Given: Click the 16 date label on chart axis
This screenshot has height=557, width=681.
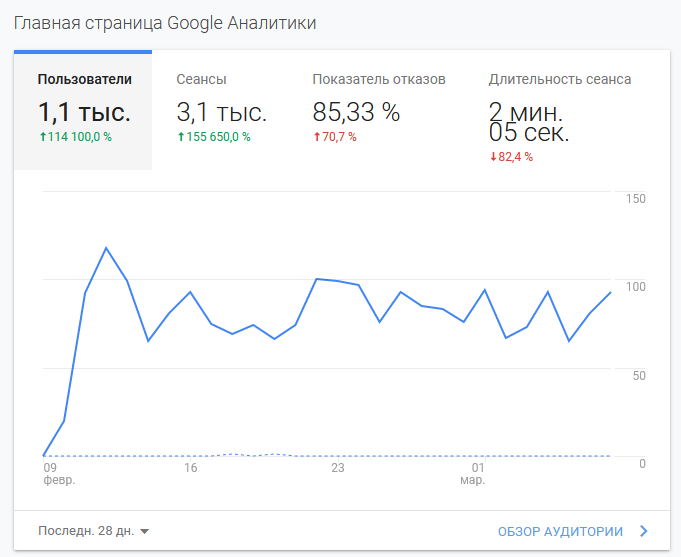Looking at the screenshot, I should 190,467.
